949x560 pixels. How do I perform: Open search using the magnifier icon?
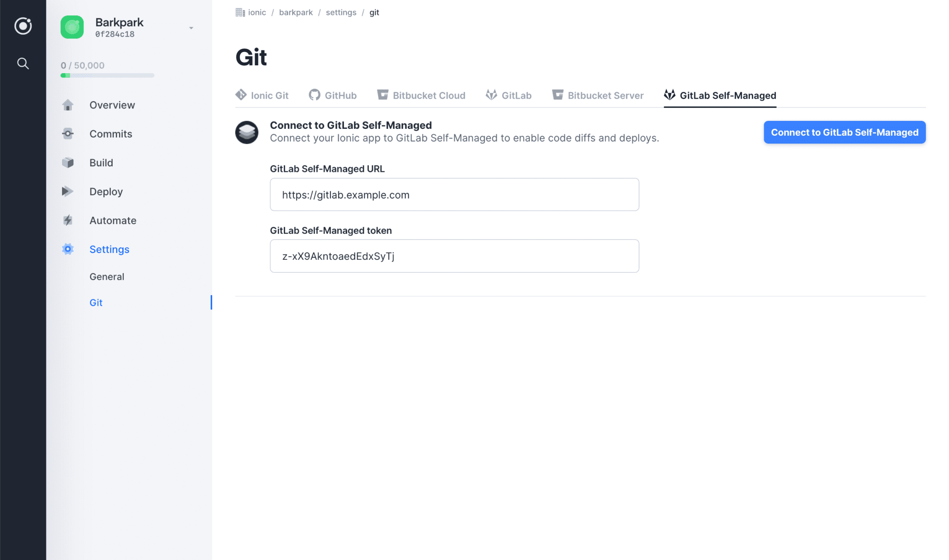(23, 63)
